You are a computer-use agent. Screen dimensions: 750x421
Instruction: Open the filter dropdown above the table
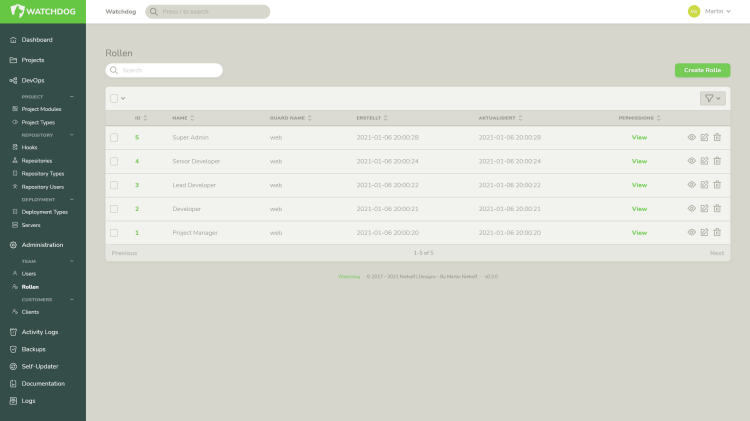click(x=712, y=98)
